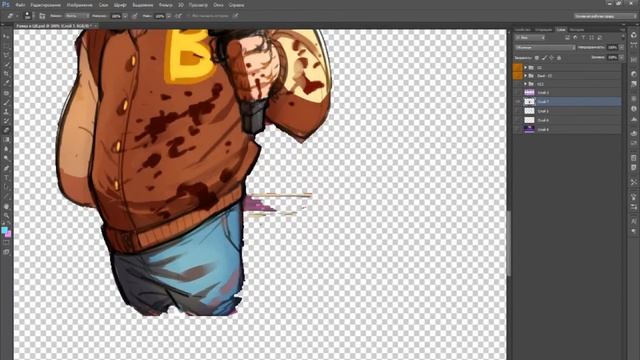The height and width of the screenshot is (360, 640).
Task: Filter layers by adjustment layers icon
Action: click(x=575, y=38)
